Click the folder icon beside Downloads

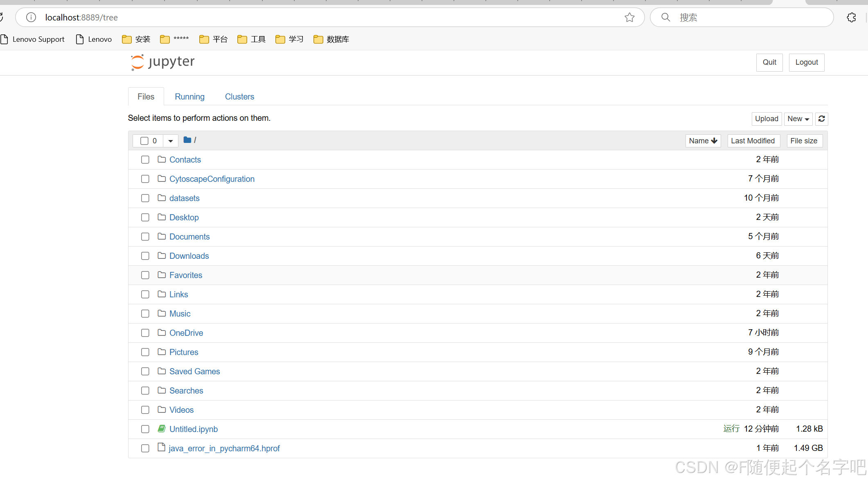[x=161, y=256]
